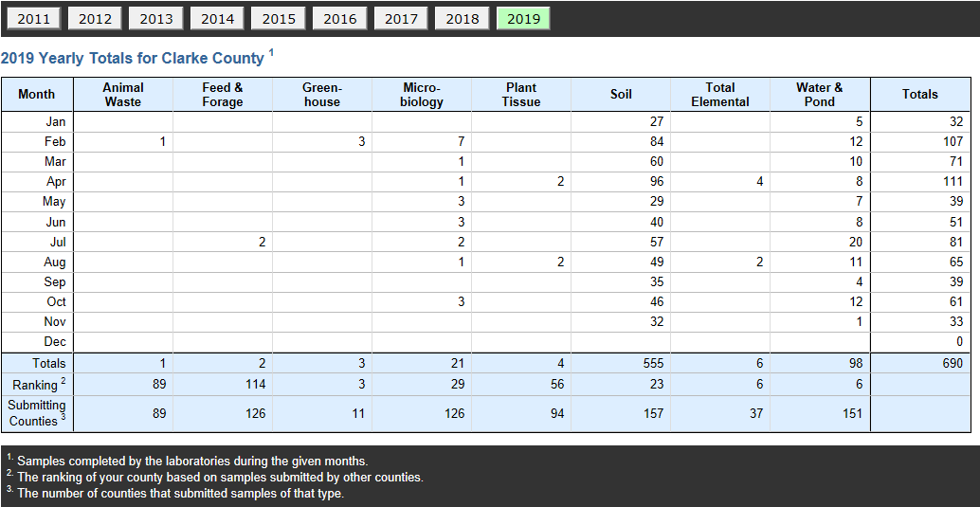Viewport: 980px width, 507px height.
Task: Select the Microbiology column header
Action: (x=421, y=95)
